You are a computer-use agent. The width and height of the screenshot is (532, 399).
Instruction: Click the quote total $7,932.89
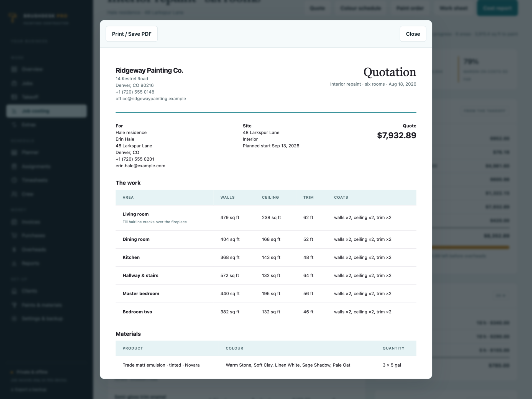point(397,135)
